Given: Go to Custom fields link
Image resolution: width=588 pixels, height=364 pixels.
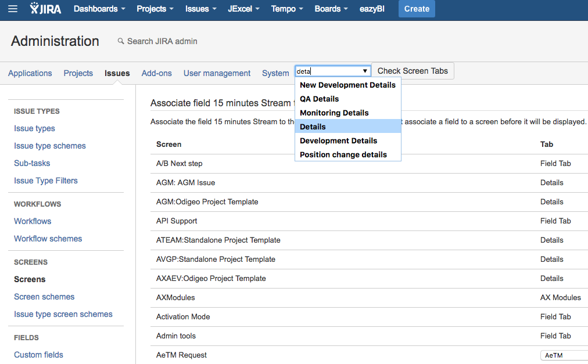Looking at the screenshot, I should click(38, 355).
